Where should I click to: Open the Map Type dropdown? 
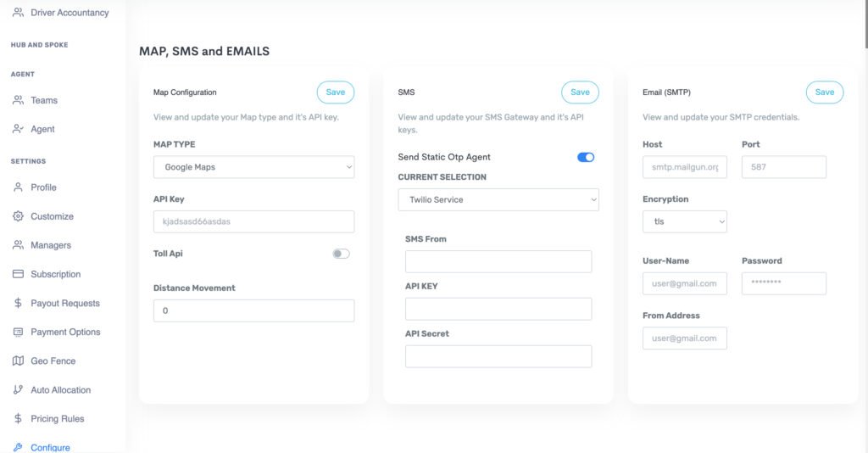[253, 167]
